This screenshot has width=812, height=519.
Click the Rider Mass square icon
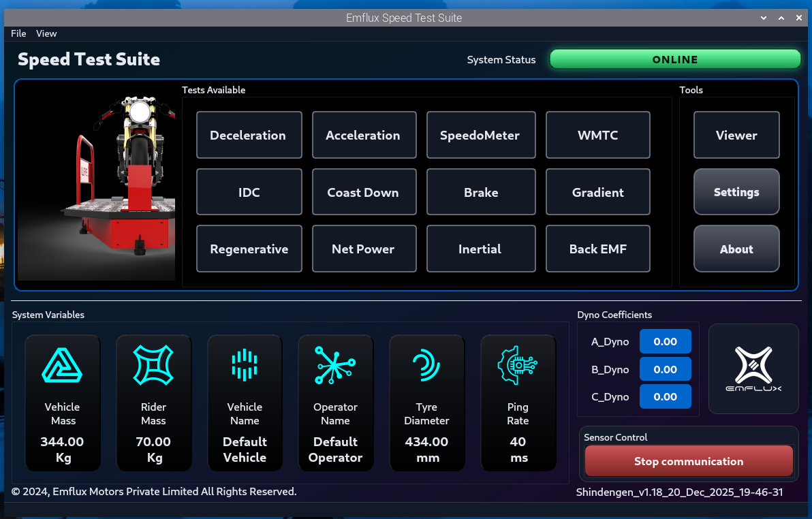click(x=153, y=365)
